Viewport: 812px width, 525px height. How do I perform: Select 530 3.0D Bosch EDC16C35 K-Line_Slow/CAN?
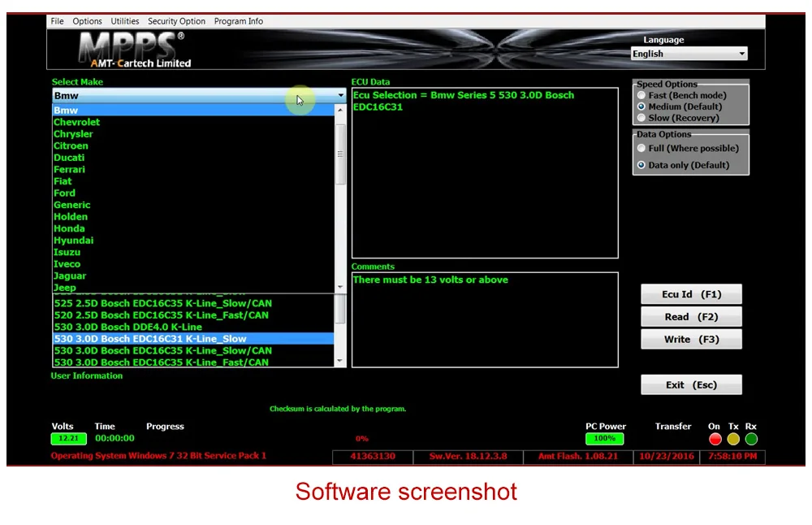(194, 351)
